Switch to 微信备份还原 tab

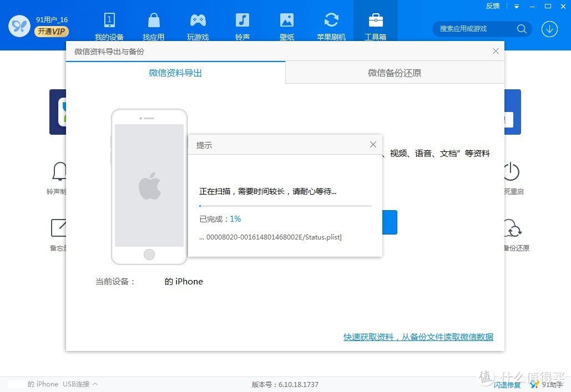(395, 73)
